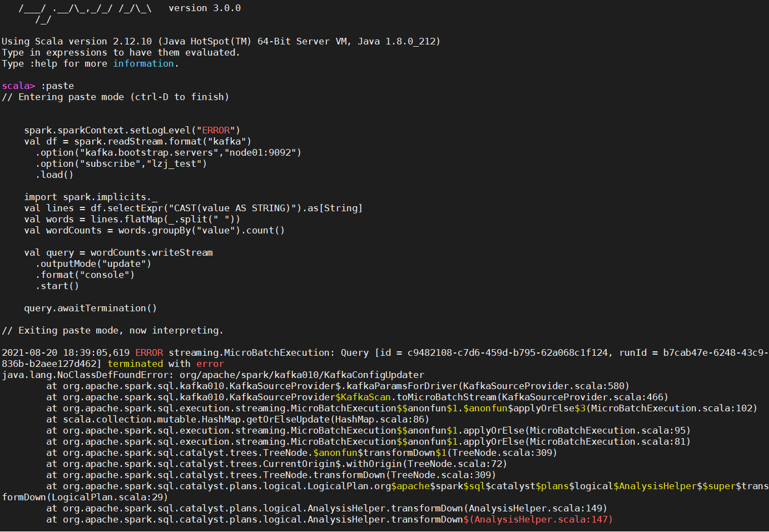Viewport: 769px width, 532px height.
Task: Click the kafka.bootstrap.servers option line
Action: pyautogui.click(x=168, y=152)
